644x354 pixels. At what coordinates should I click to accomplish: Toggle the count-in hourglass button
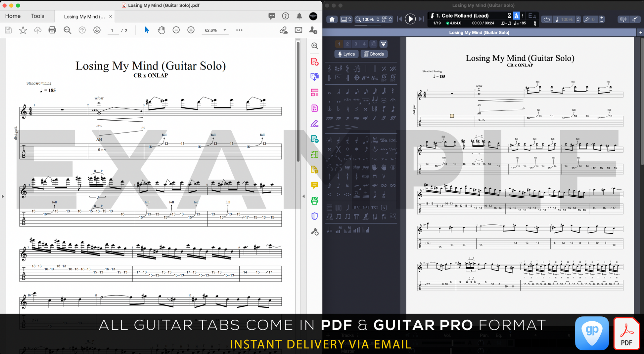coord(509,16)
